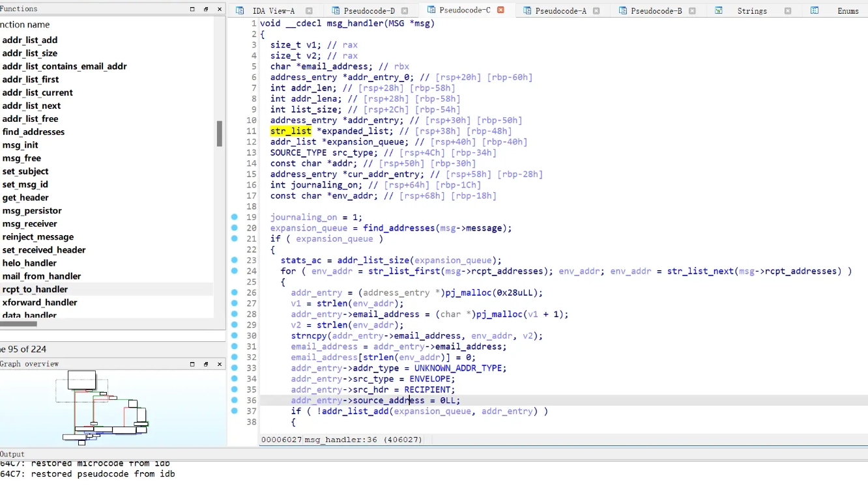Select addr_list_size in Functions list
This screenshot has height=491, width=868.
(30, 53)
